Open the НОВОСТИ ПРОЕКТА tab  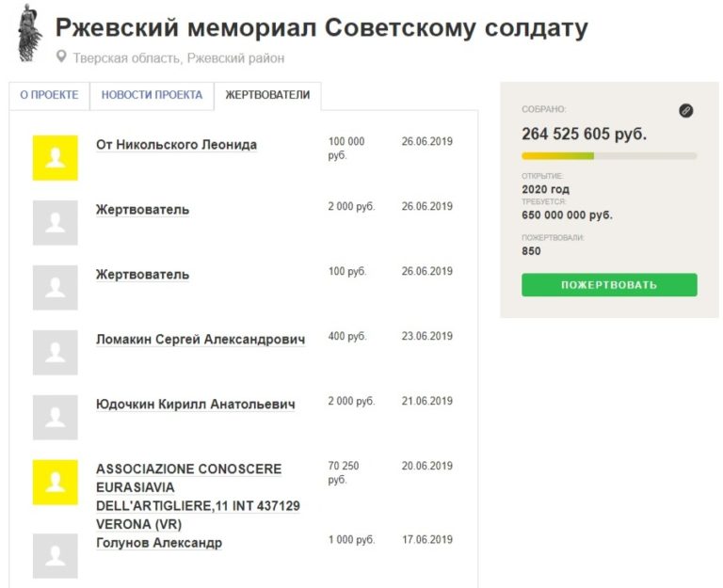coord(152,95)
